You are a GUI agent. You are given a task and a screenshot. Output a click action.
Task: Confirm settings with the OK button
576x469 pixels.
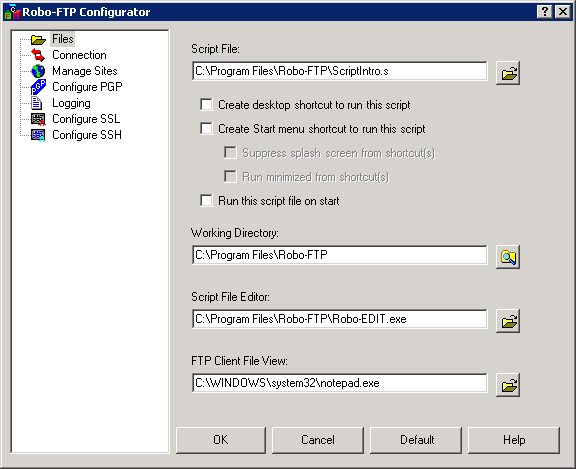coord(221,440)
